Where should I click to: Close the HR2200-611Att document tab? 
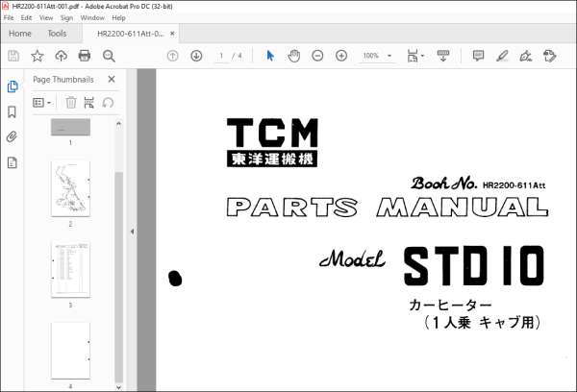coord(172,34)
